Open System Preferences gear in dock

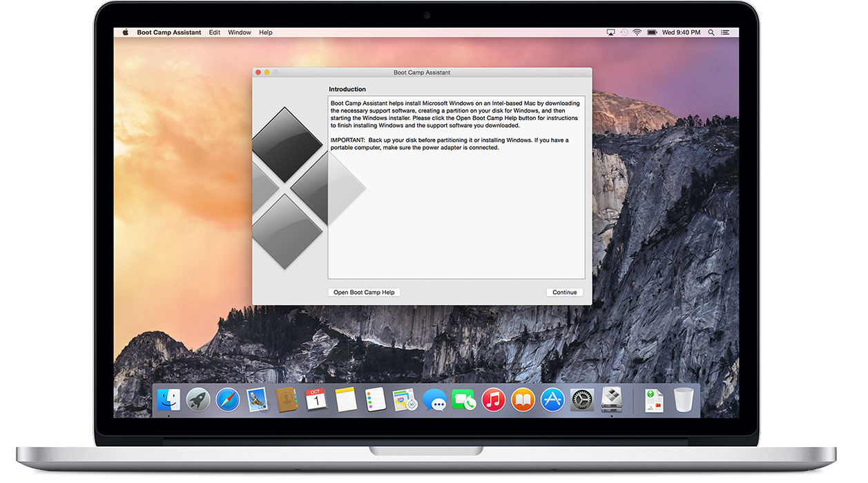(582, 400)
